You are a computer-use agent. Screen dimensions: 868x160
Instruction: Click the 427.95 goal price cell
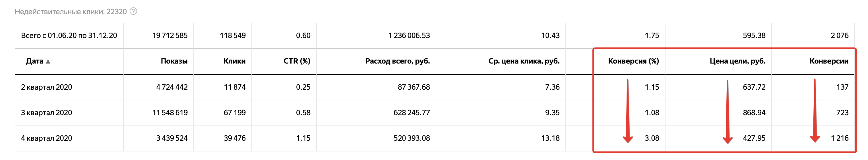(754, 138)
